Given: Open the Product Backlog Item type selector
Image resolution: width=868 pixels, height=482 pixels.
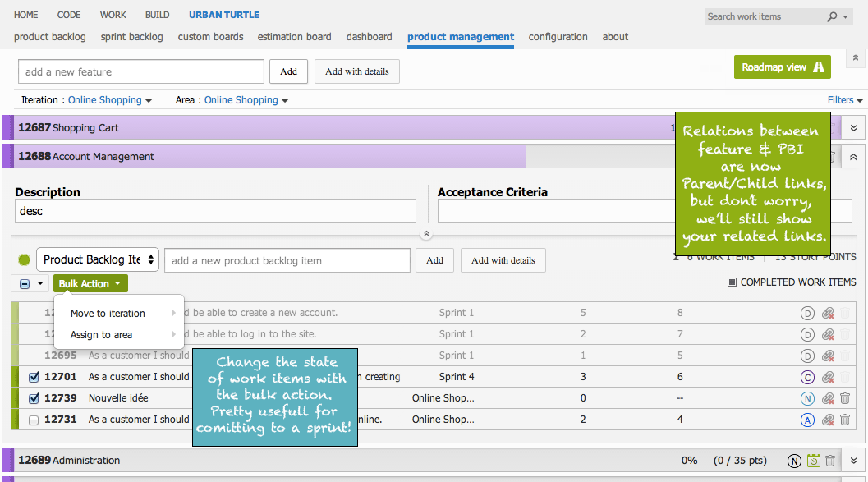Looking at the screenshot, I should tap(98, 260).
